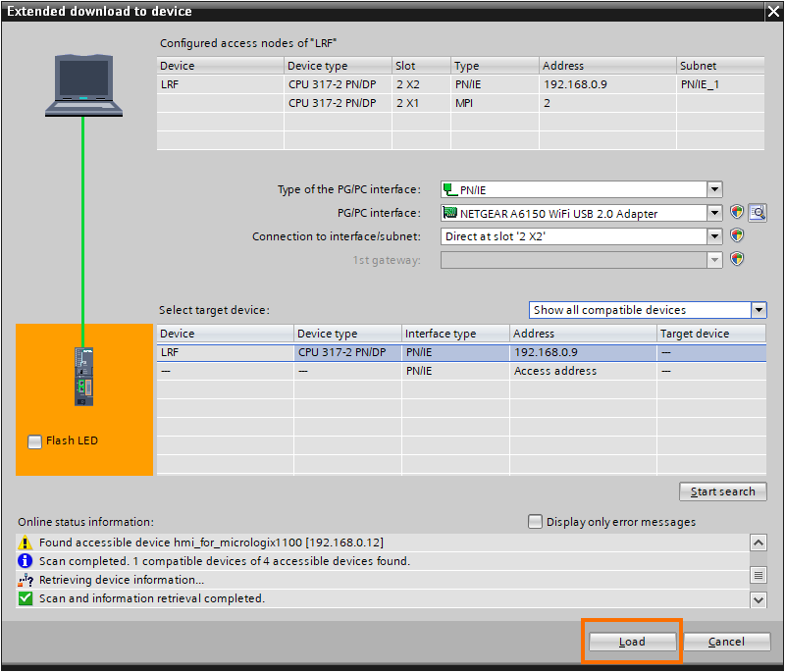Click the Start search button
The image size is (785, 672).
coord(722,491)
